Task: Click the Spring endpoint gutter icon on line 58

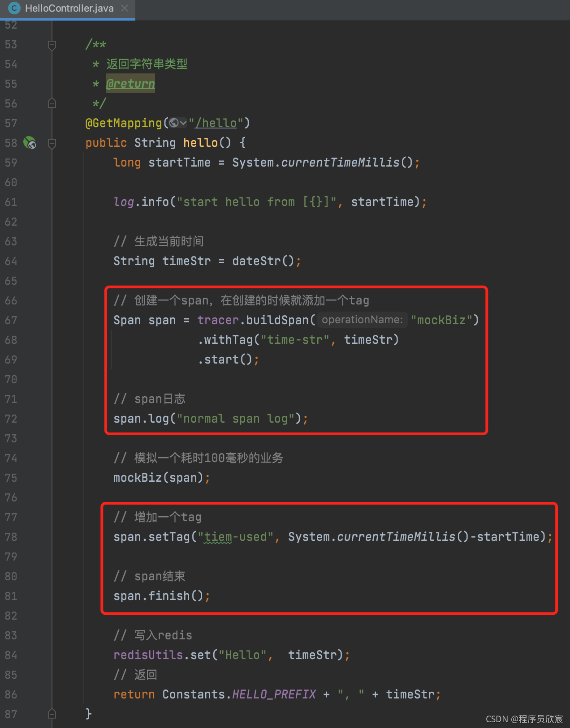Action: [x=30, y=143]
